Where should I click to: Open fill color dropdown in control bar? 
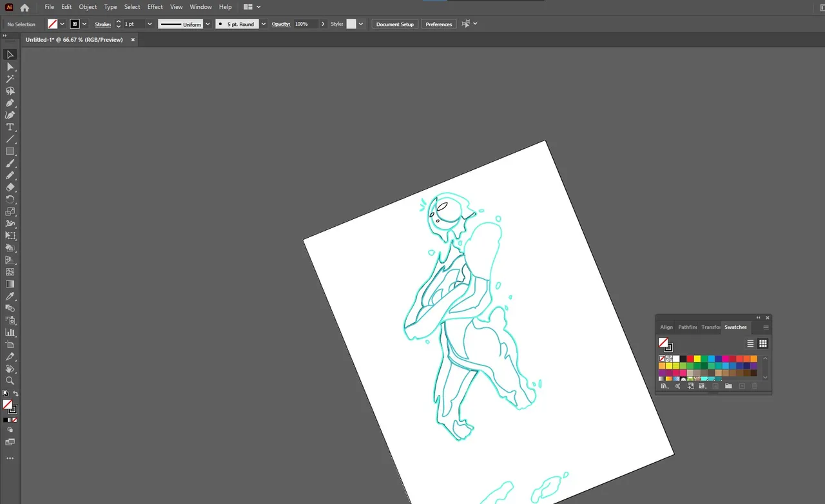[x=62, y=24]
